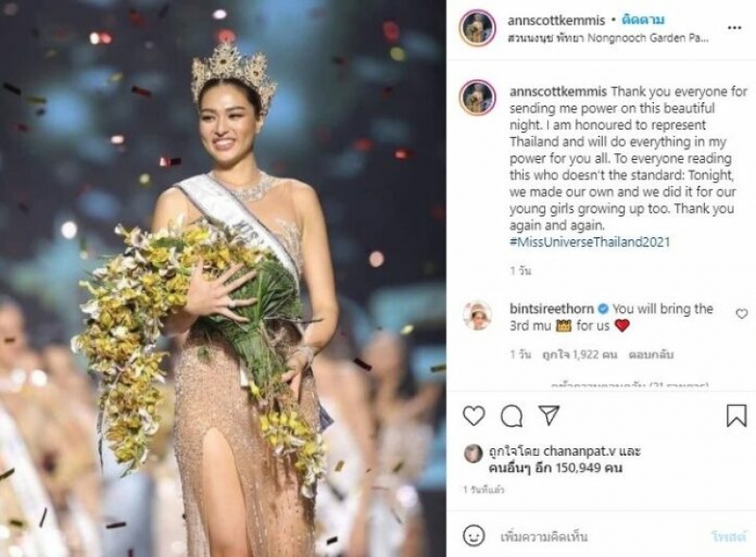
Task: Like bintsireethorn's comment with small heart
Action: pyautogui.click(x=742, y=314)
